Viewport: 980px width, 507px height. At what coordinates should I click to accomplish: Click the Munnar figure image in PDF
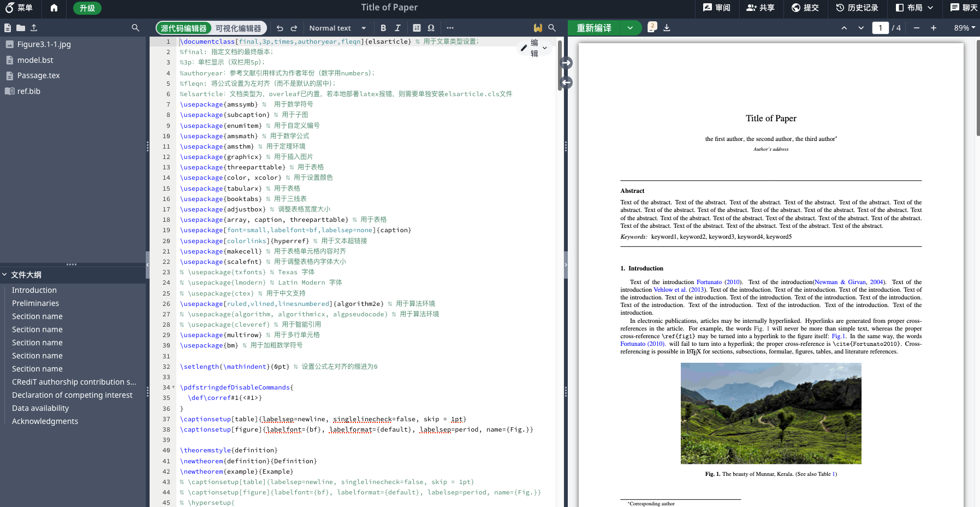(x=771, y=414)
